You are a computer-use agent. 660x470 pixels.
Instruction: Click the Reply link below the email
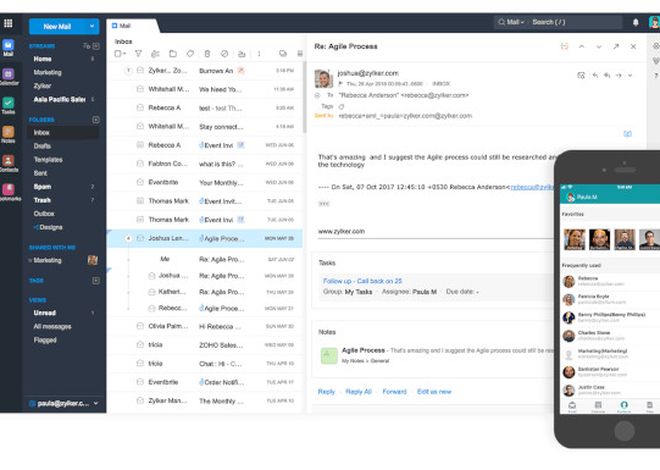click(x=326, y=392)
